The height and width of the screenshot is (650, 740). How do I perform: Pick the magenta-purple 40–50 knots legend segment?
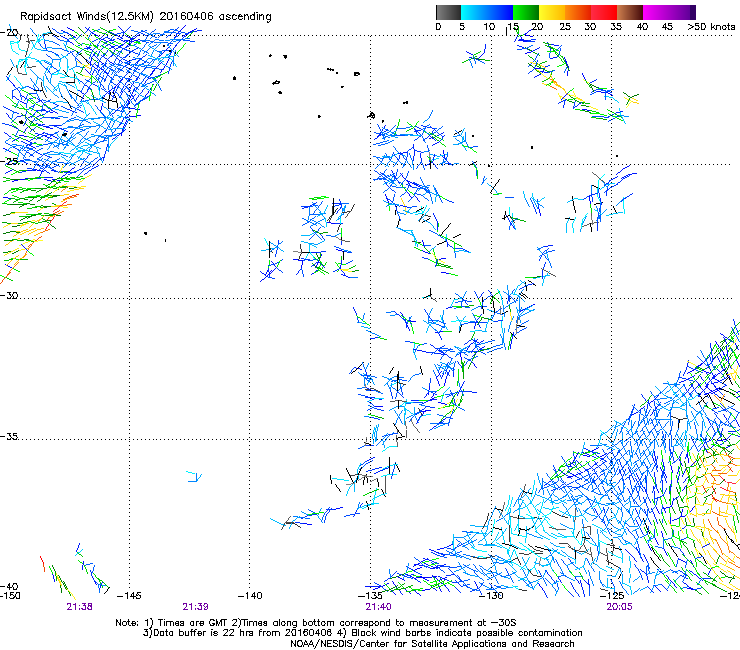[x=669, y=12]
